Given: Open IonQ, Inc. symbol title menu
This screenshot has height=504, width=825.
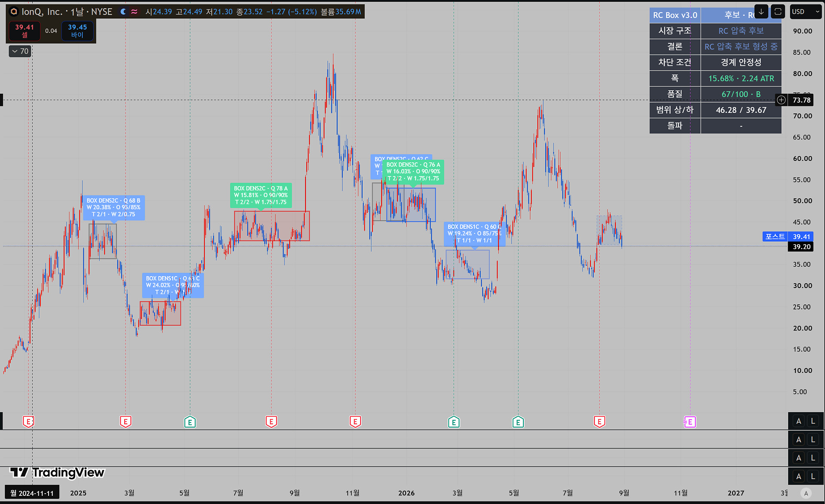Looking at the screenshot, I should (x=67, y=12).
